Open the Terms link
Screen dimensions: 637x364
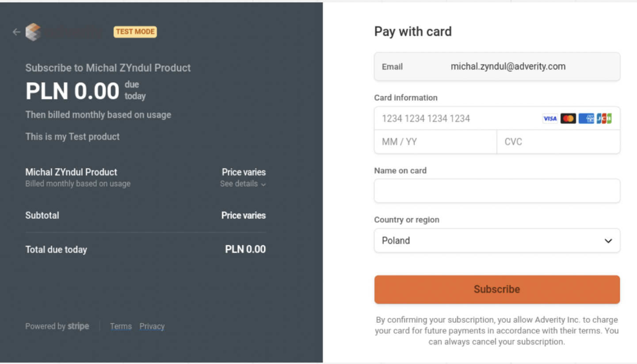click(121, 326)
